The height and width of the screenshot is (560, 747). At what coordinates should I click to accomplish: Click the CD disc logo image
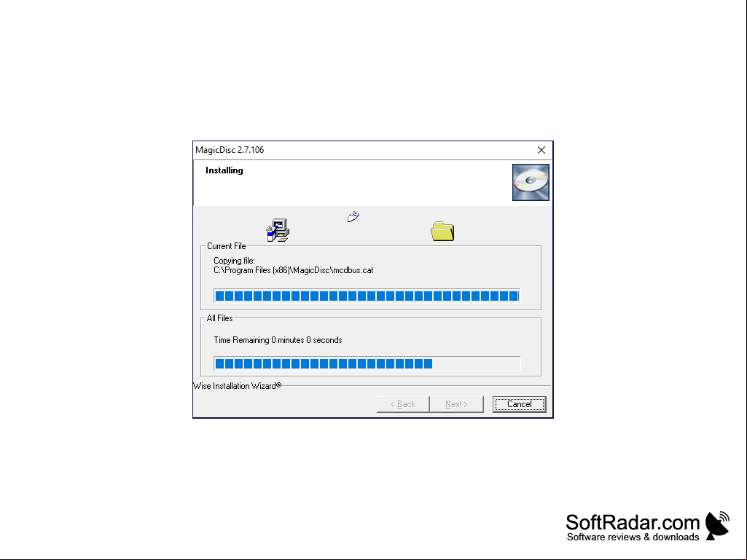531,182
